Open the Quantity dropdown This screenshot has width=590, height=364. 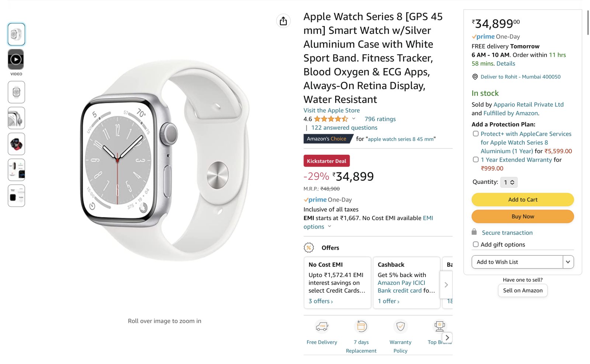(x=509, y=182)
